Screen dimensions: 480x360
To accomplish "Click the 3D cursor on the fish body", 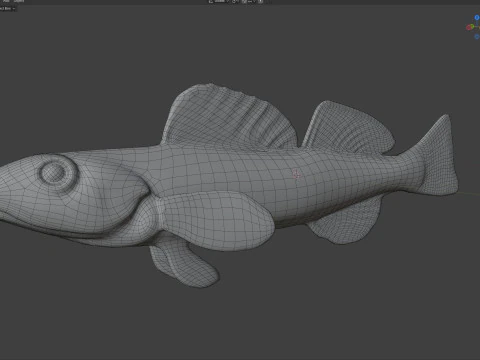I will tap(296, 174).
